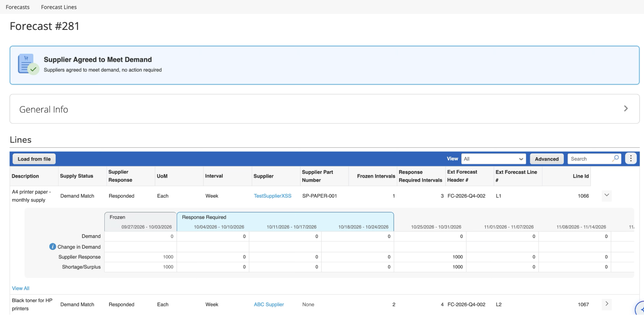Select the Line Id 1067 cell
644x315 pixels.
pyautogui.click(x=583, y=304)
